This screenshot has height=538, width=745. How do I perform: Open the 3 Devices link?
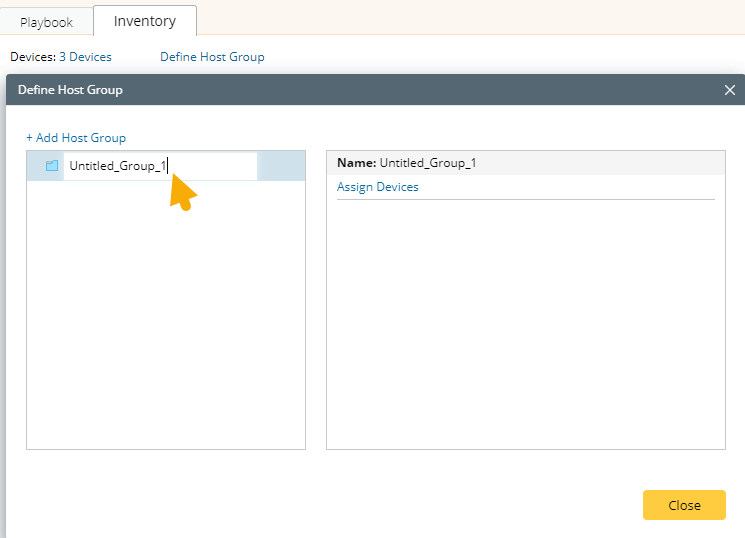click(91, 57)
